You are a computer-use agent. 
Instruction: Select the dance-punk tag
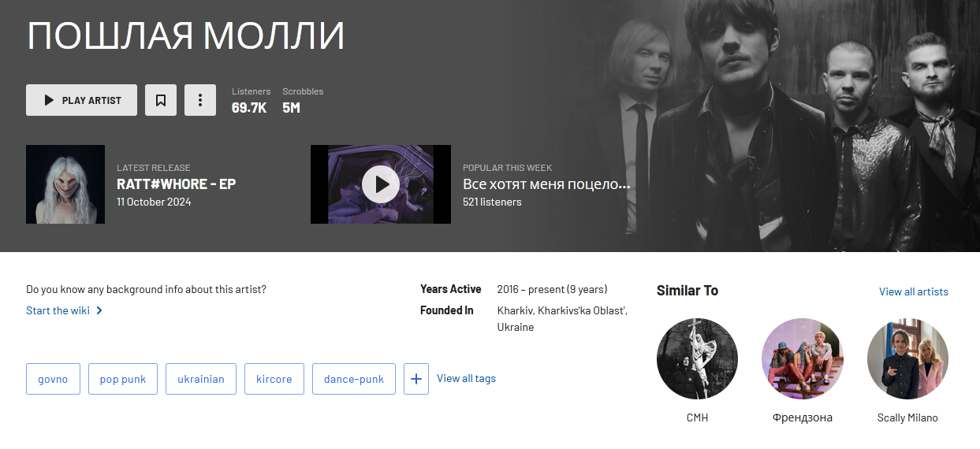pyautogui.click(x=354, y=379)
